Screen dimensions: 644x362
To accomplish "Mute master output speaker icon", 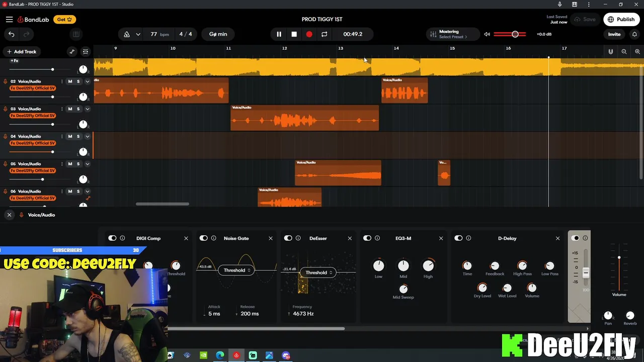I will click(x=487, y=34).
